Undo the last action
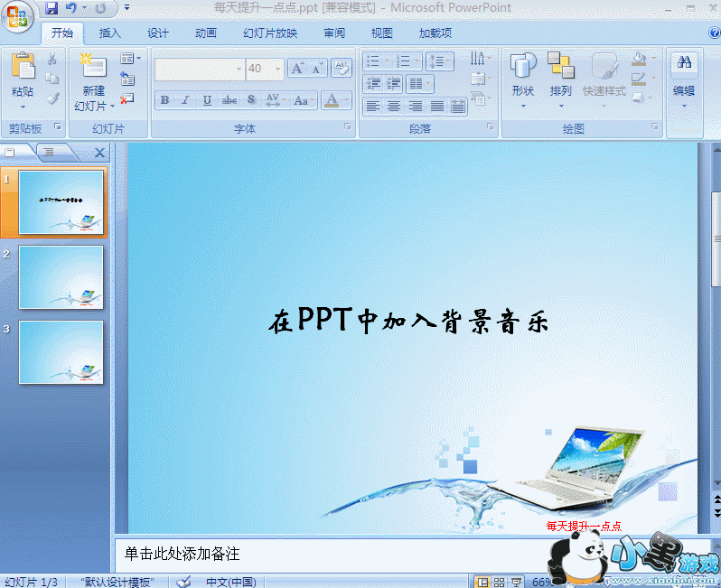 (70, 8)
